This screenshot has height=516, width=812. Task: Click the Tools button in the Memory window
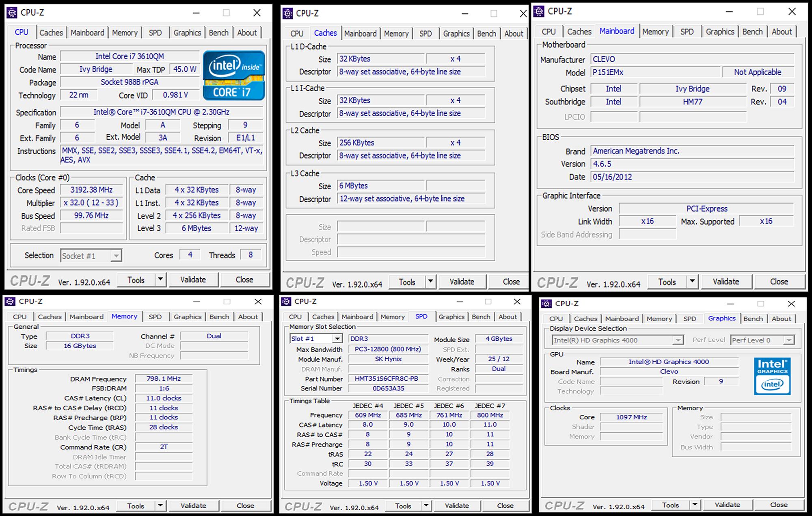point(136,506)
